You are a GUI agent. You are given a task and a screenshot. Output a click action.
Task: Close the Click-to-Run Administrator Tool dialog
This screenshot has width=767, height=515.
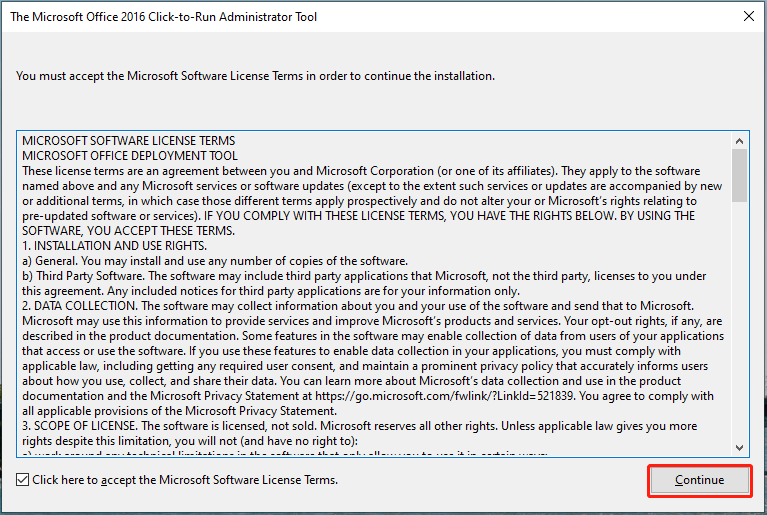[748, 16]
